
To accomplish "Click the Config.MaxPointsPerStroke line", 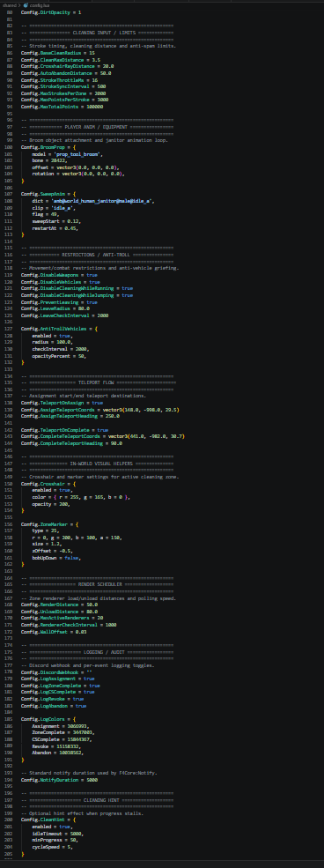I will point(64,100).
